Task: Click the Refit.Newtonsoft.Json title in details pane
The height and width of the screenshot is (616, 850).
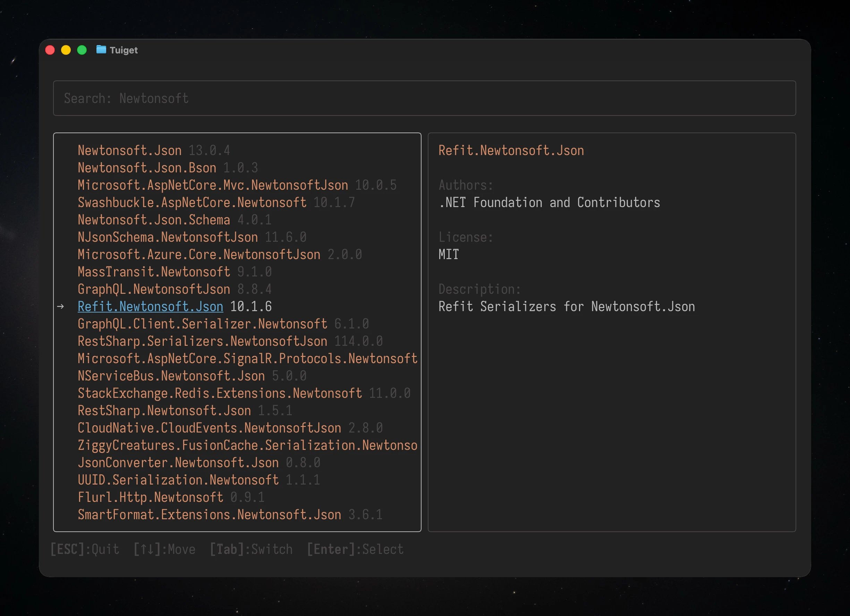Action: tap(511, 150)
